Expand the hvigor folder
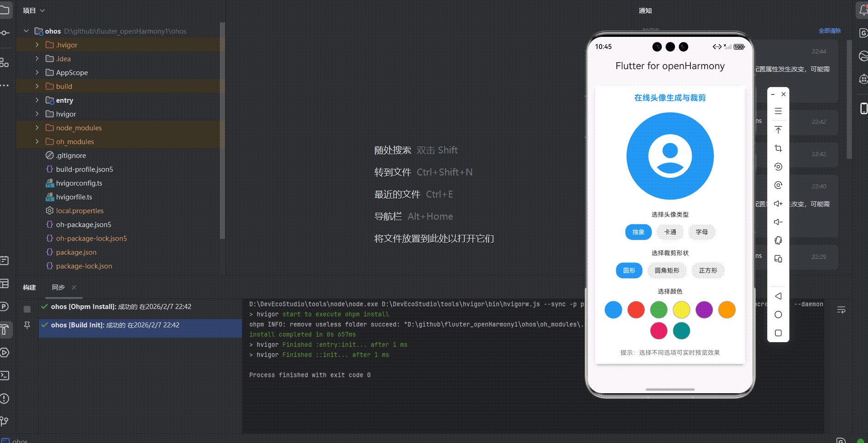This screenshot has width=868, height=443. click(37, 114)
